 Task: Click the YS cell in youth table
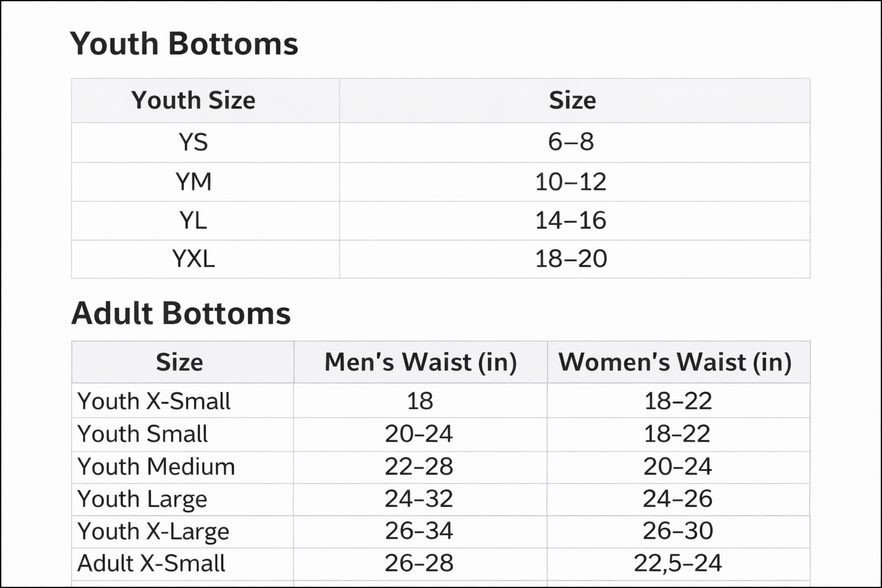pos(194,142)
